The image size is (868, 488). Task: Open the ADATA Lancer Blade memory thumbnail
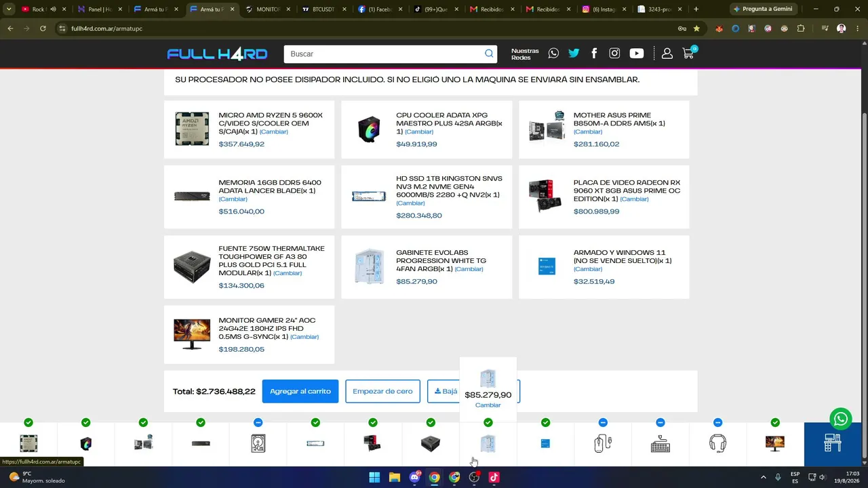[x=192, y=197]
